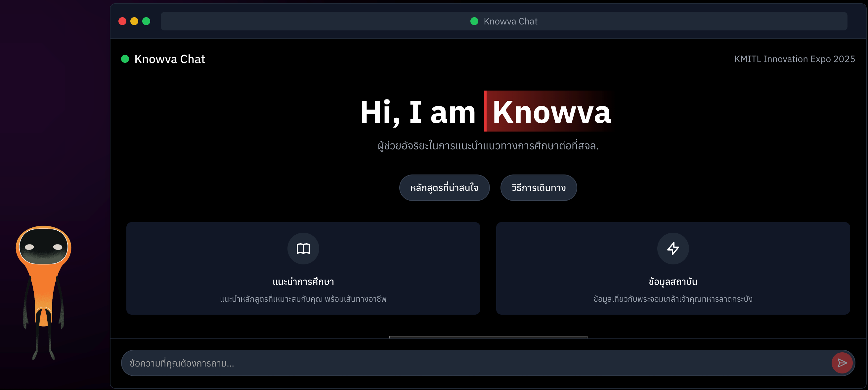Click the green maximize window dot

pos(146,21)
